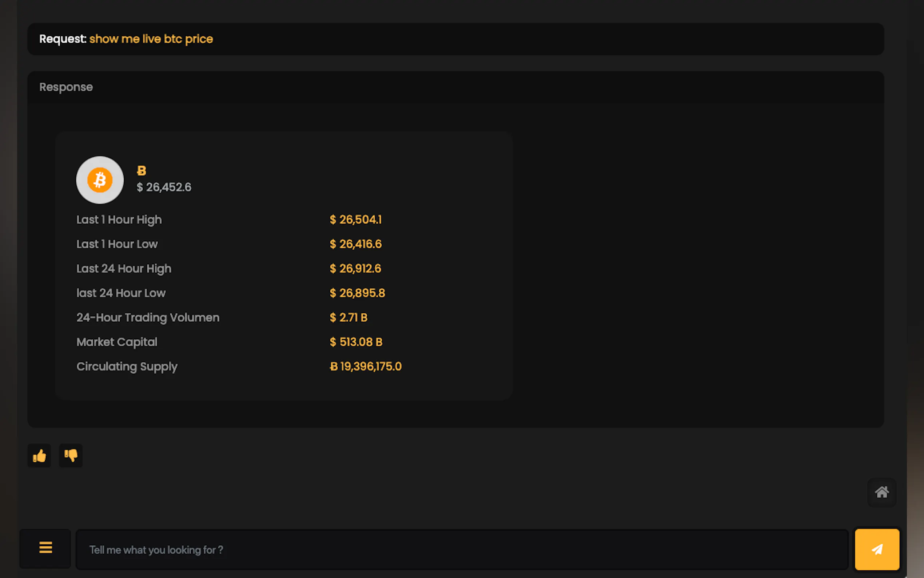Click the Last 1 Hour High value
924x578 pixels.
[x=355, y=220]
